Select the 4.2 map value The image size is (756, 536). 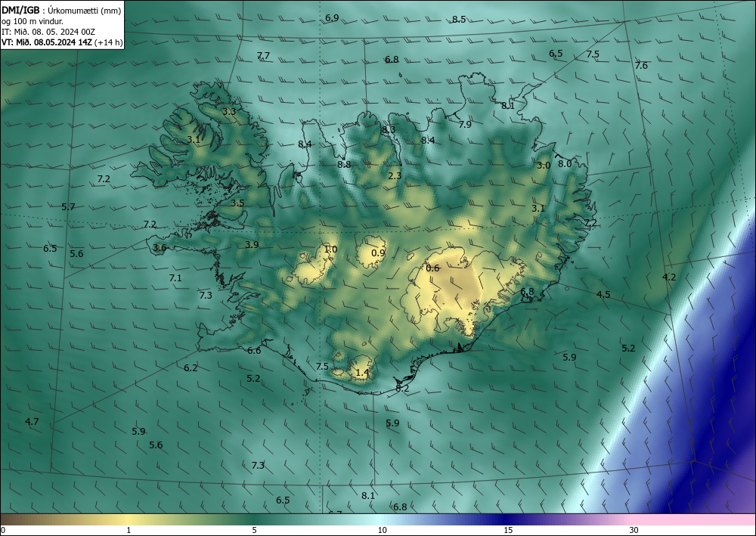(x=669, y=277)
